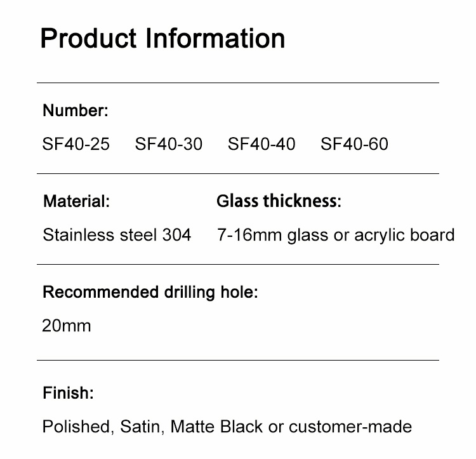The width and height of the screenshot is (476, 459).
Task: Click the divider line above Material section
Action: click(238, 174)
